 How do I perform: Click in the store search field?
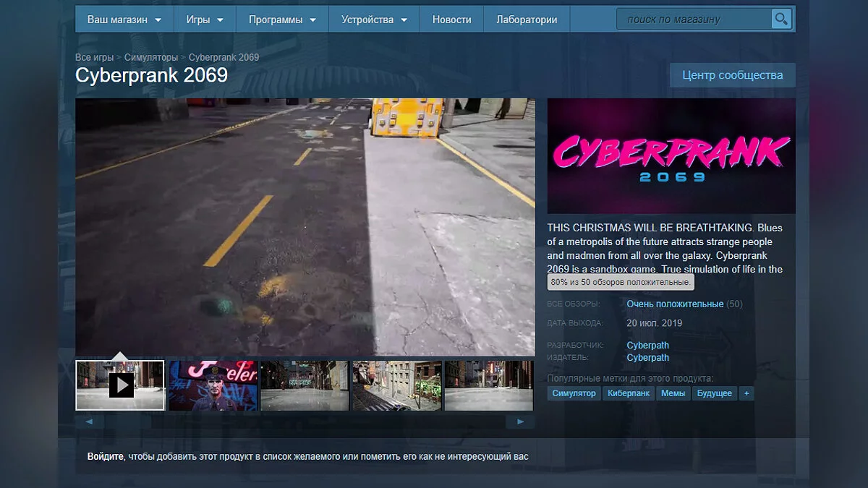[692, 20]
